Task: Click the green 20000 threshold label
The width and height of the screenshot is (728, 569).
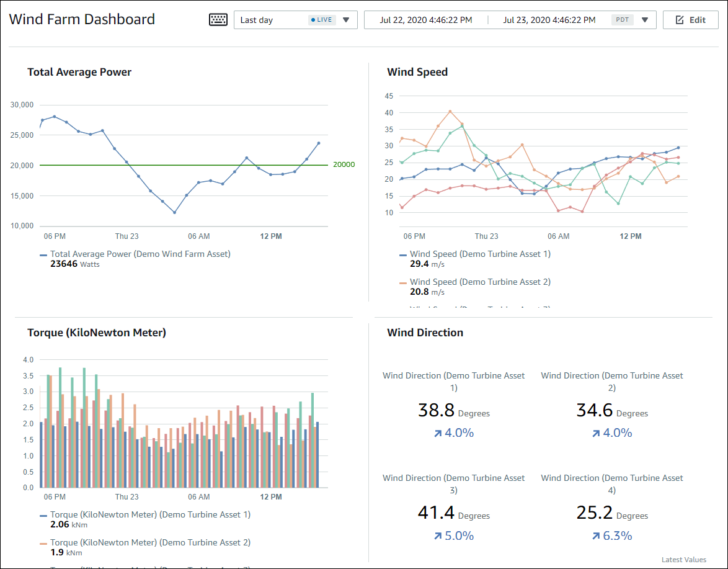Action: [x=344, y=164]
